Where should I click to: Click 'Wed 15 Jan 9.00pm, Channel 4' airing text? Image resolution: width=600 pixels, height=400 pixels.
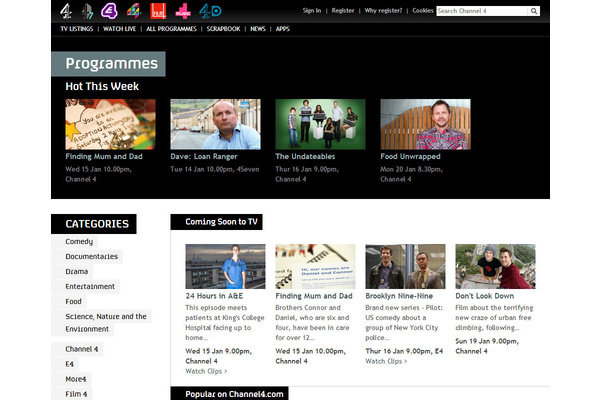click(x=218, y=356)
